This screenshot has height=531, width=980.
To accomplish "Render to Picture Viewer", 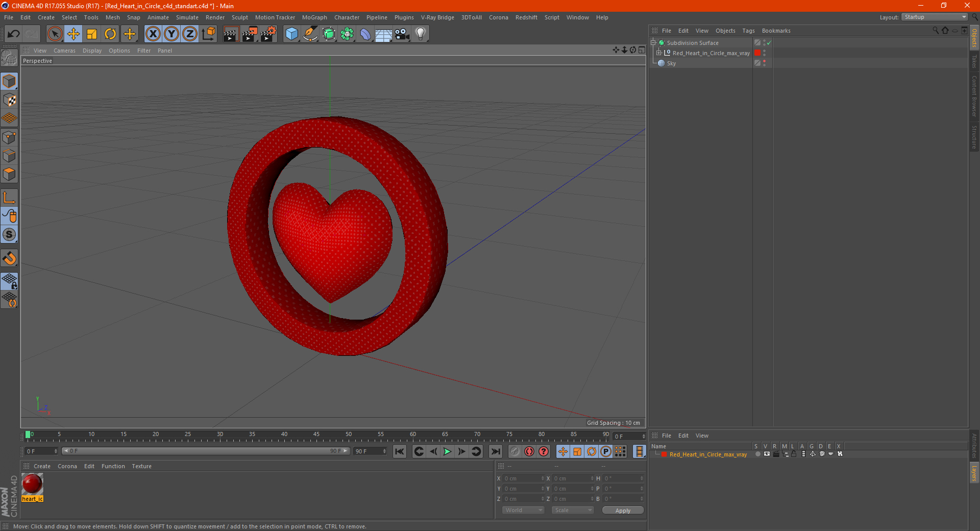I will click(250, 34).
